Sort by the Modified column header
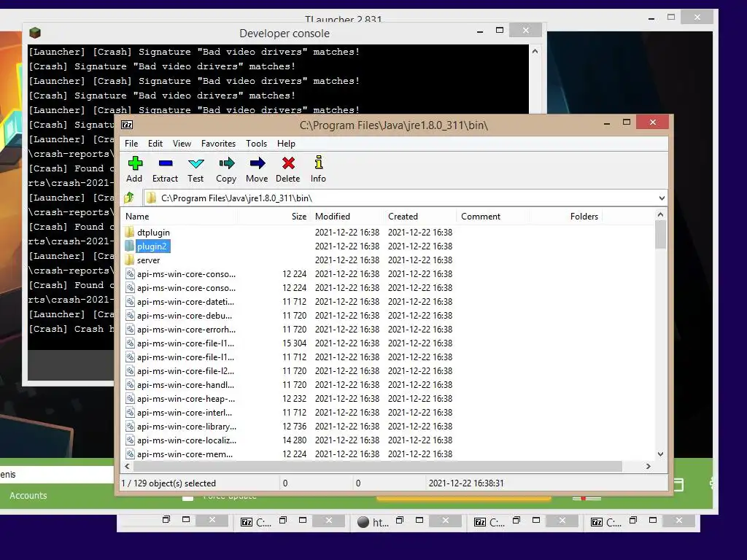The image size is (747, 560). (347, 216)
